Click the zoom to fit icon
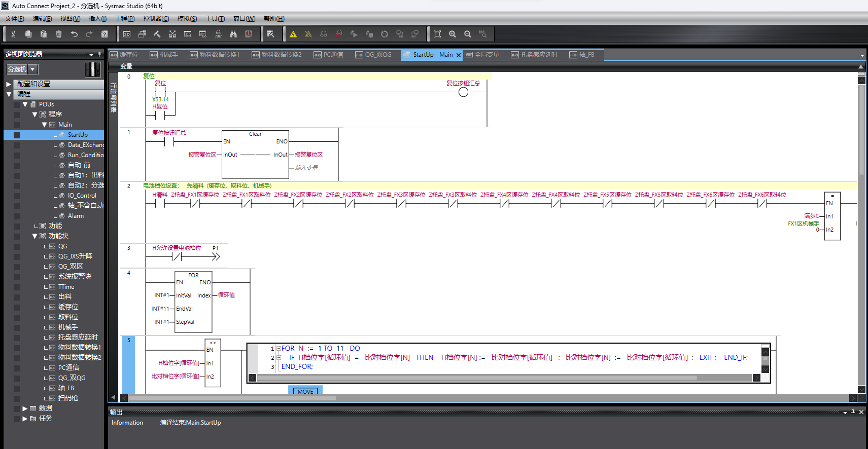868x449 pixels. pyautogui.click(x=437, y=34)
